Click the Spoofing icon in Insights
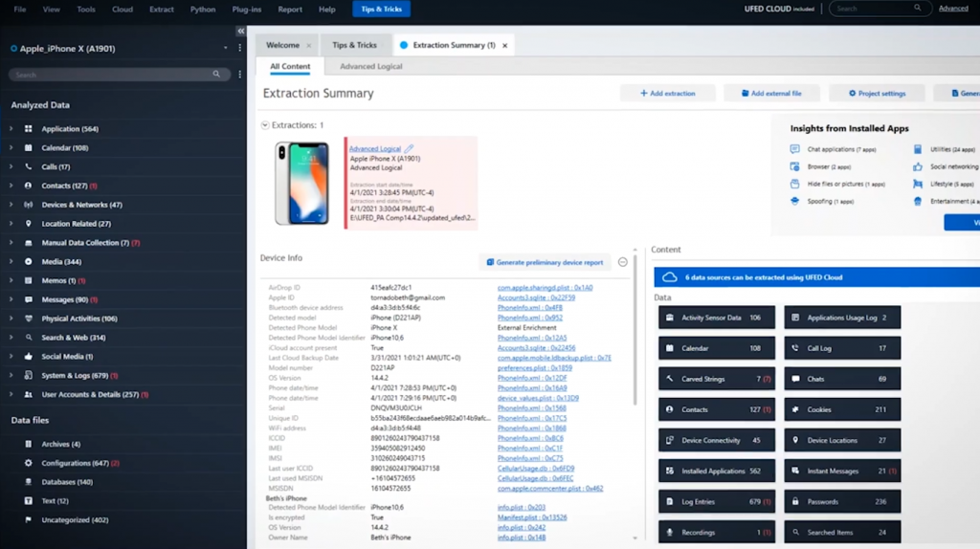 (794, 201)
